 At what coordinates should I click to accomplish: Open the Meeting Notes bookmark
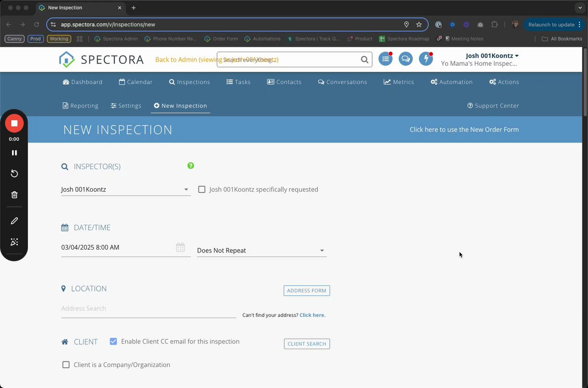coord(460,39)
